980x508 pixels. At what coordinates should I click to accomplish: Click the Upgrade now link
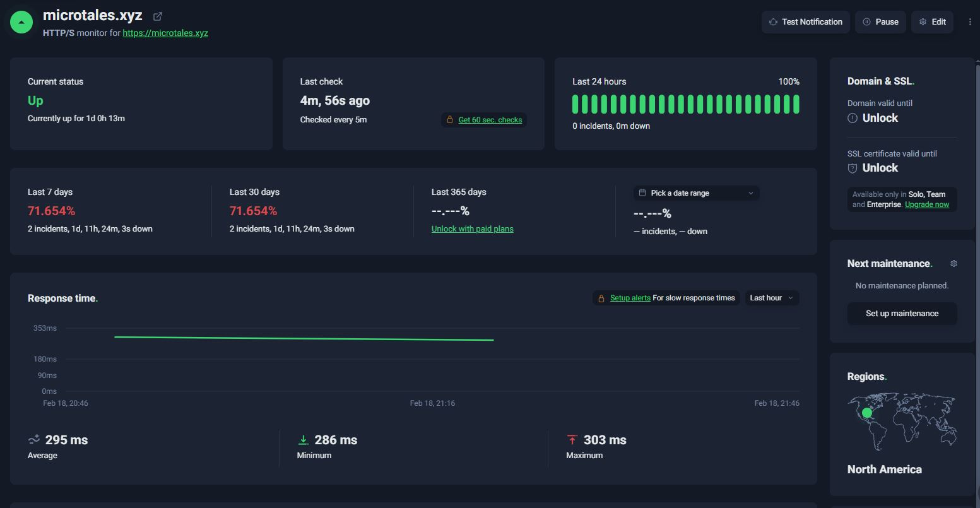(x=926, y=204)
